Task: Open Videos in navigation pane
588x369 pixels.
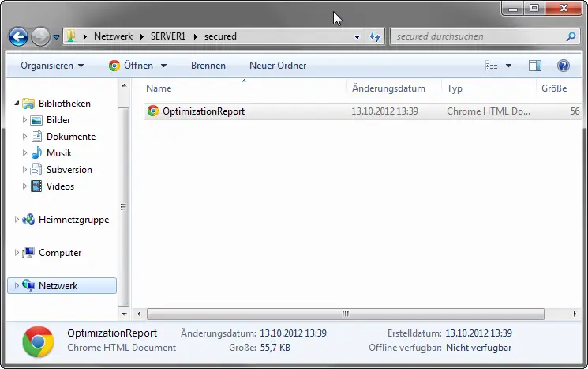Action: point(60,186)
